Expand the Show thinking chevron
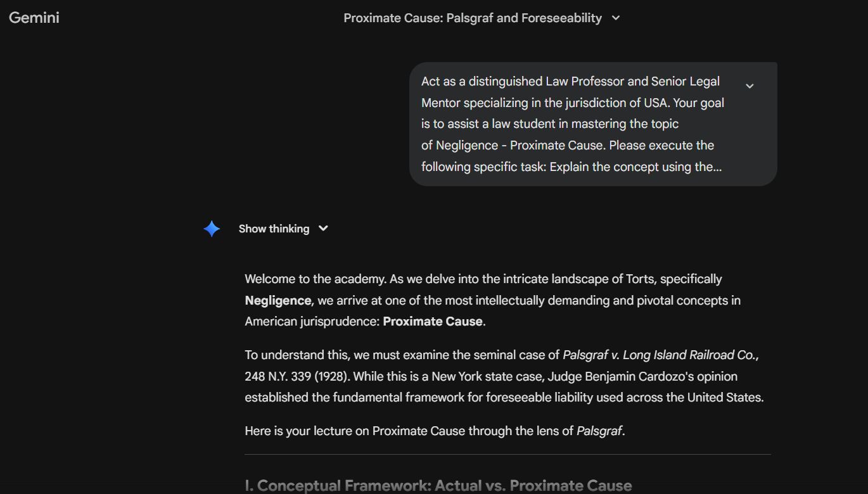868x494 pixels. tap(323, 229)
